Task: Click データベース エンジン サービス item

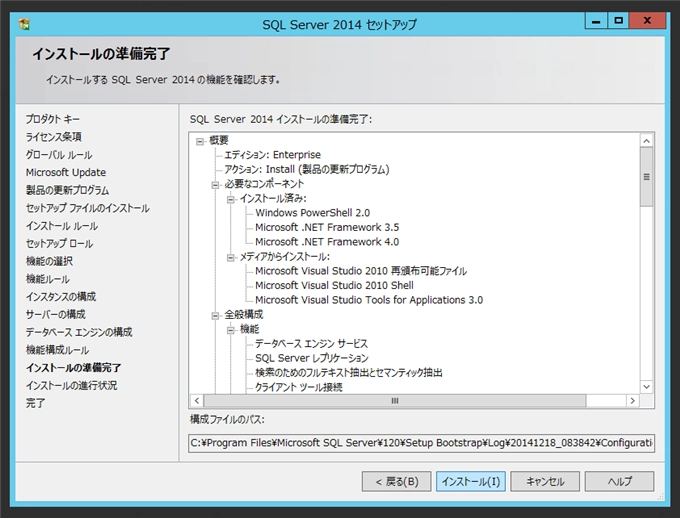Action: point(311,344)
